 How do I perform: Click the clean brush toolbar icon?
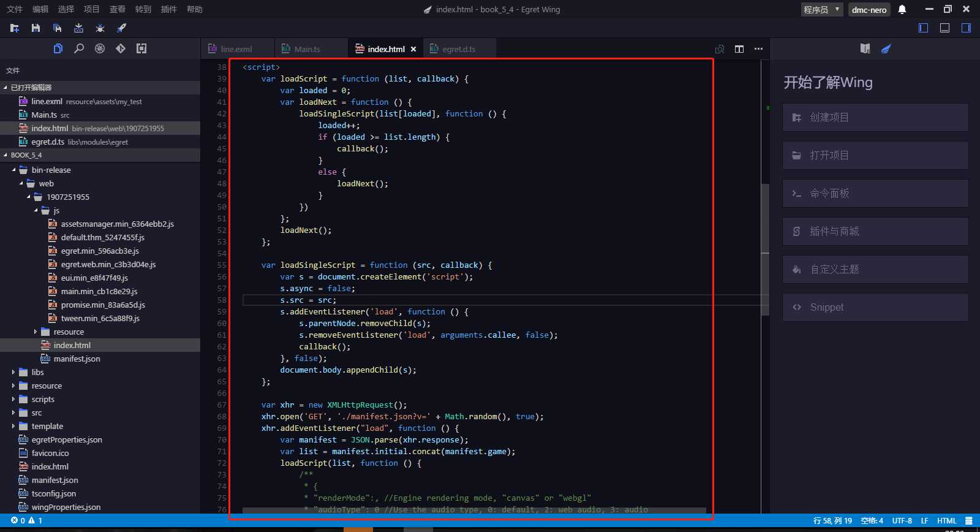pyautogui.click(x=122, y=28)
